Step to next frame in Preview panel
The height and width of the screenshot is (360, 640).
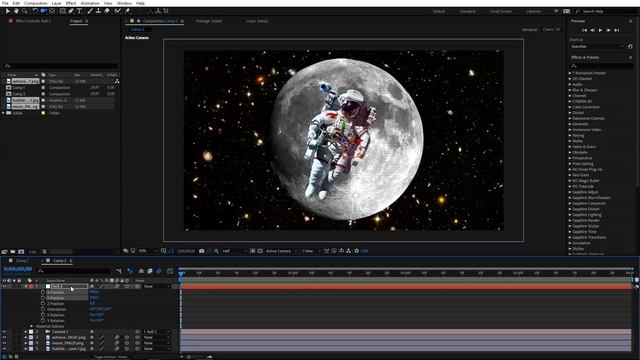click(x=609, y=30)
